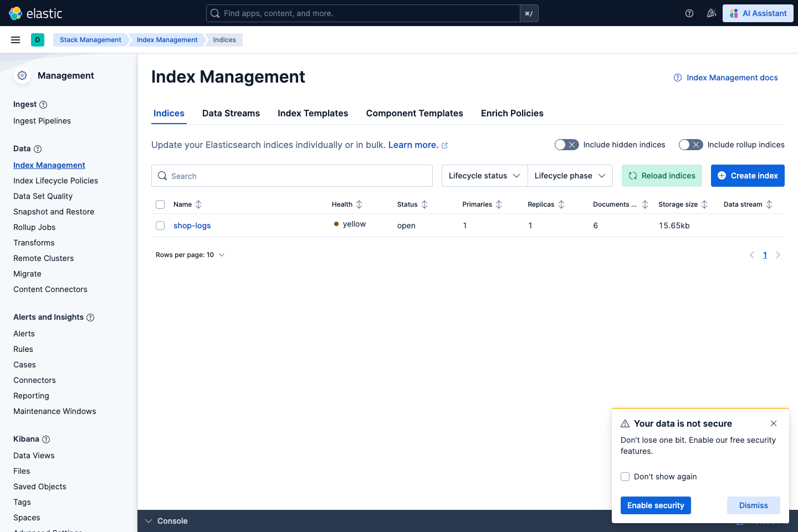Open the Lifecycle status dropdown
Screen dimensions: 798x532
[484, 176]
